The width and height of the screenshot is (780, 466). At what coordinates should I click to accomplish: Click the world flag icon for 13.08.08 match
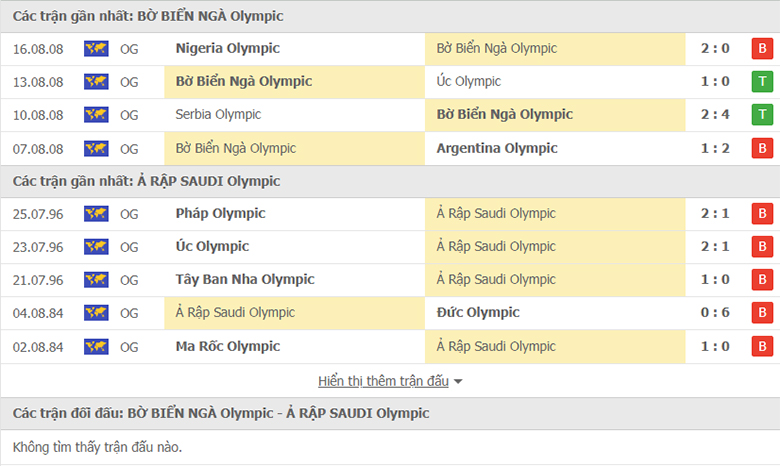click(x=96, y=82)
